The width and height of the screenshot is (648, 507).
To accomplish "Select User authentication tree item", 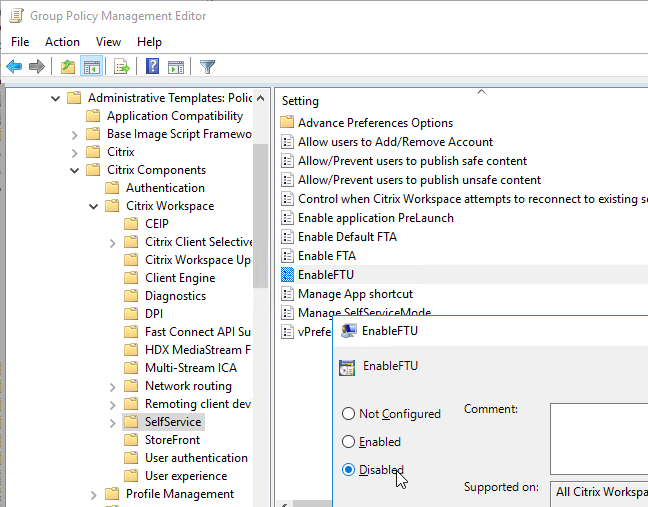I will point(196,457).
